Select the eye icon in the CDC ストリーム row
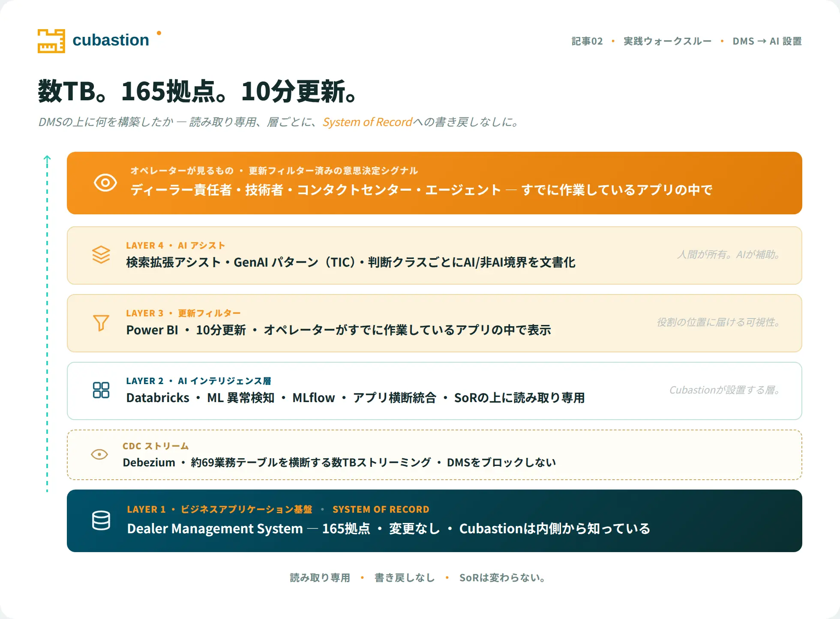Viewport: 840px width, 619px height. tap(99, 454)
